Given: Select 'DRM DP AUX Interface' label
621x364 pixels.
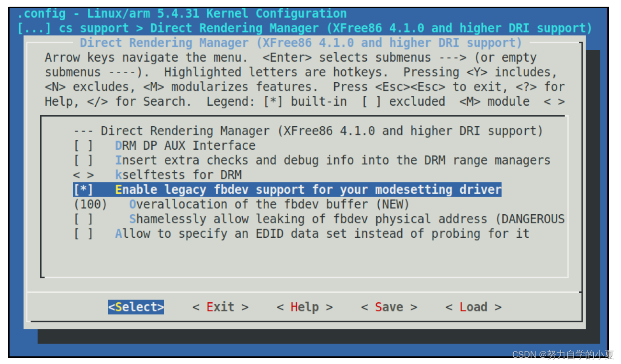Looking at the screenshot, I should coord(185,145).
